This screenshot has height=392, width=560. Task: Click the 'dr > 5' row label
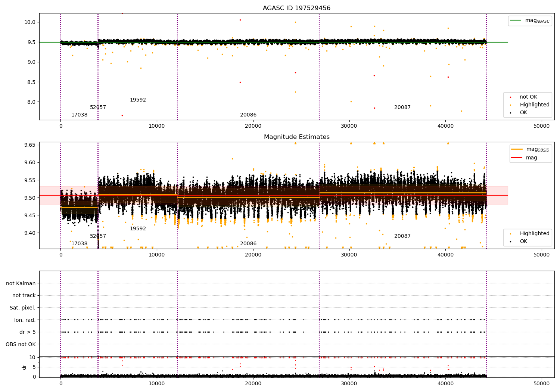tap(28, 332)
